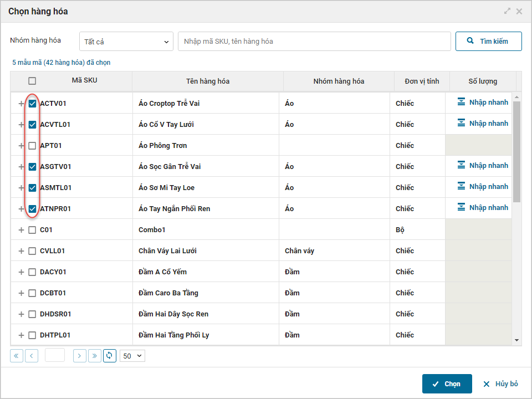Uncheck the ACVTL01 checkbox
The image size is (532, 399).
[32, 125]
